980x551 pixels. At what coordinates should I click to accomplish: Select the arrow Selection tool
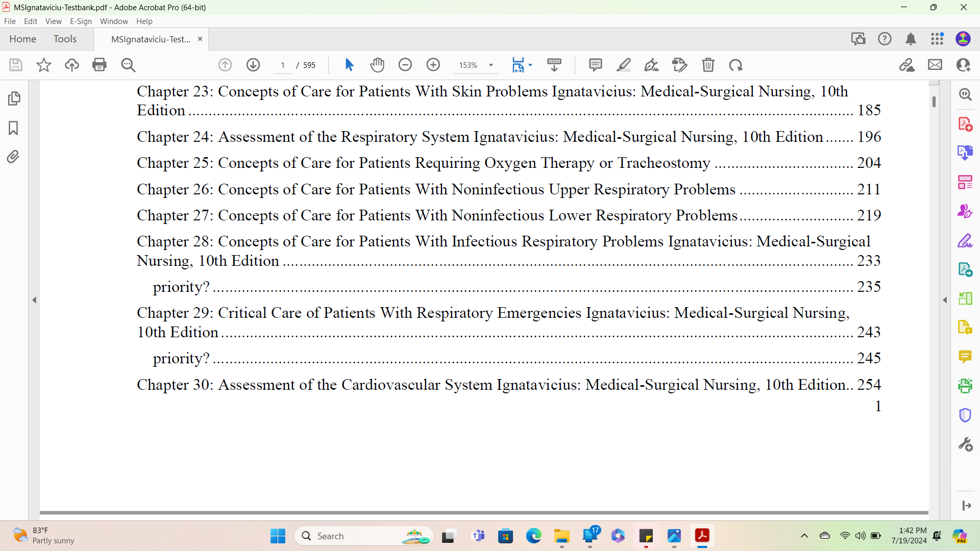point(349,65)
